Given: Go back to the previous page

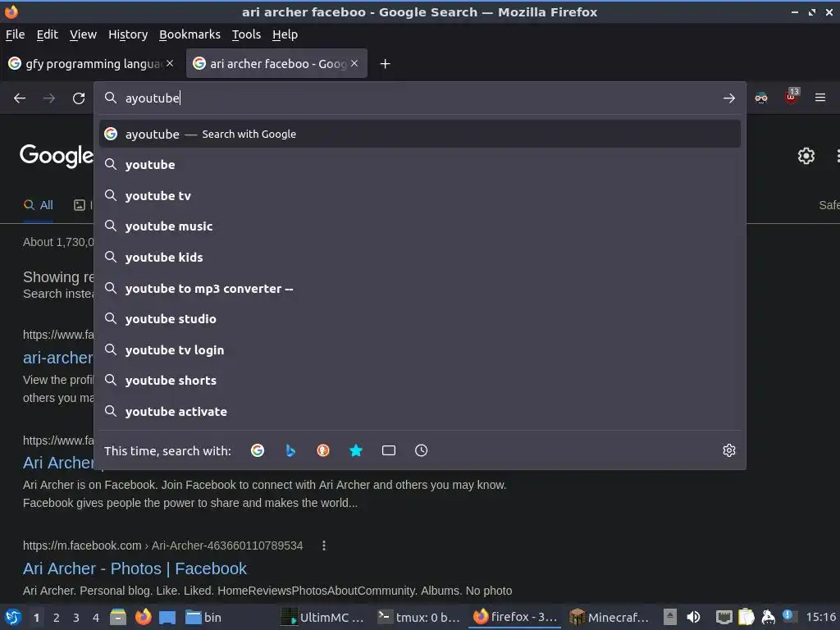Looking at the screenshot, I should pyautogui.click(x=20, y=98).
